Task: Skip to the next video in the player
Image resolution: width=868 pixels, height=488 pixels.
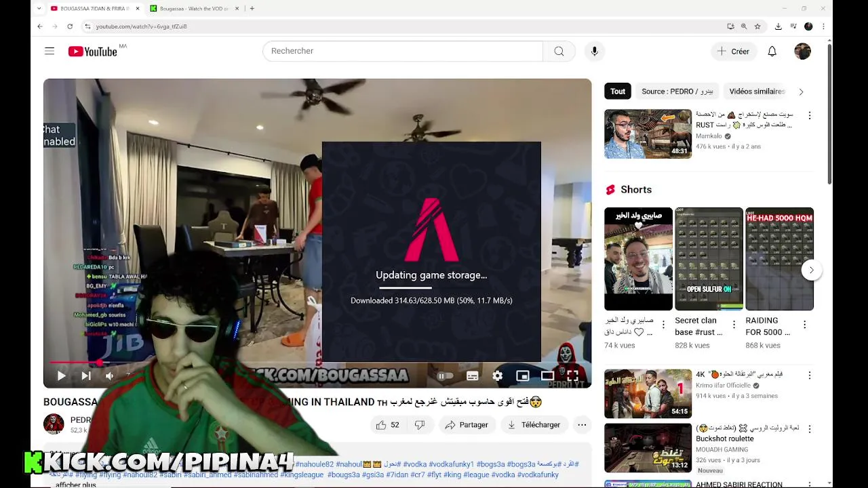Action: pos(86,375)
